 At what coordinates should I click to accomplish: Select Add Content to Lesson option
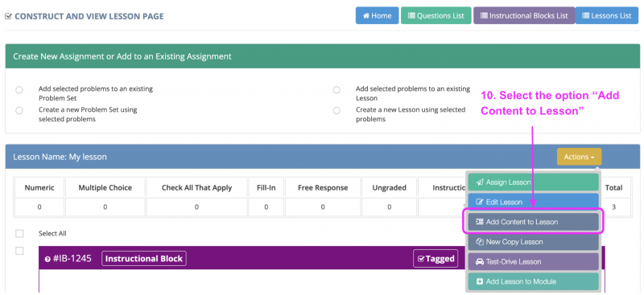tap(533, 222)
